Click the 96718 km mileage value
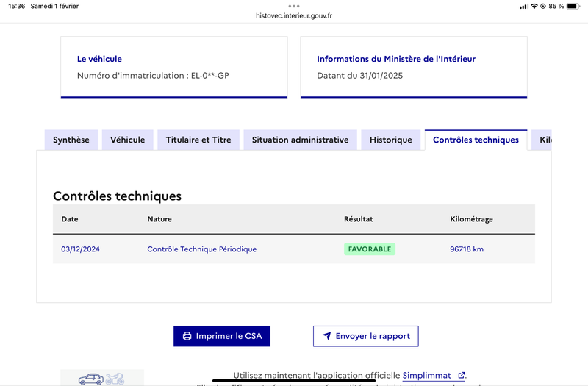 (467, 249)
